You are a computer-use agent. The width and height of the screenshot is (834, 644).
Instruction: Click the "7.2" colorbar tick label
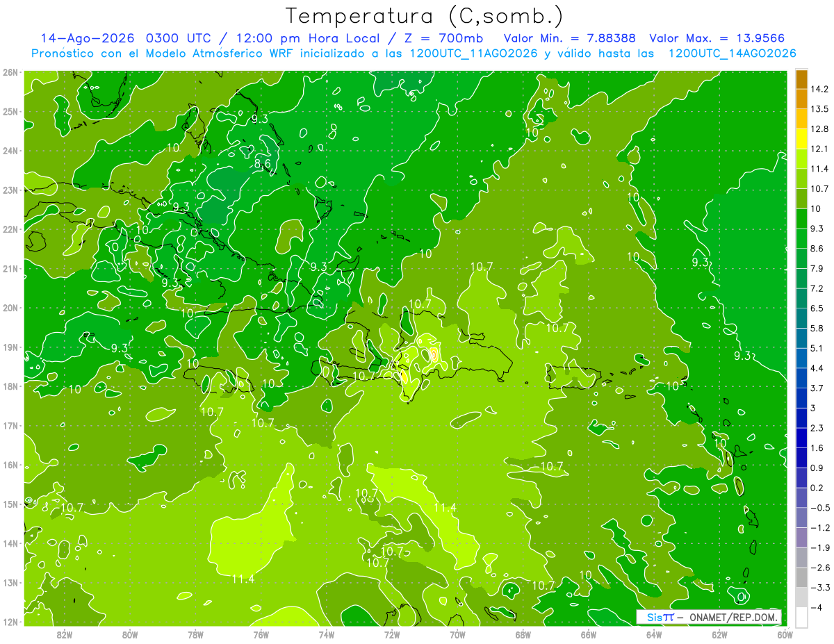click(x=817, y=288)
